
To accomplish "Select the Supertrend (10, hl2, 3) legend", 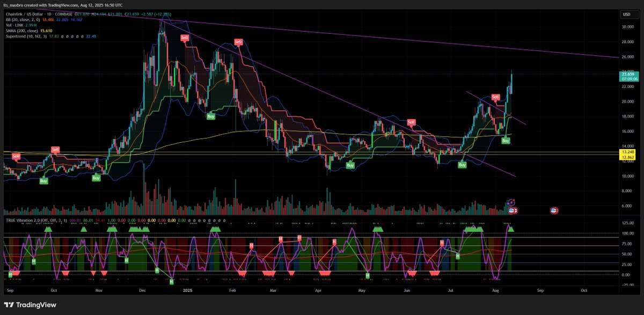I will pyautogui.click(x=26, y=36).
